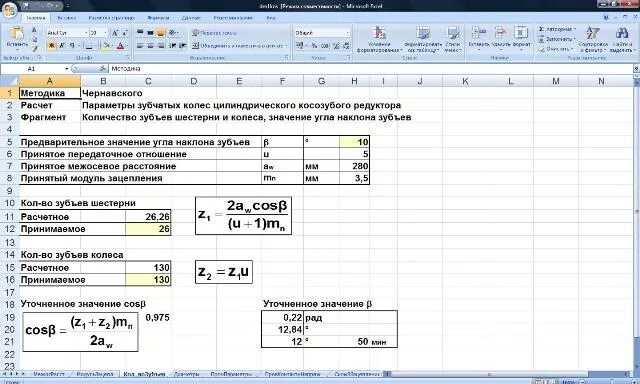Open Cell Styles (Стили ячеек)
This screenshot has width=640, height=384.
tap(453, 39)
